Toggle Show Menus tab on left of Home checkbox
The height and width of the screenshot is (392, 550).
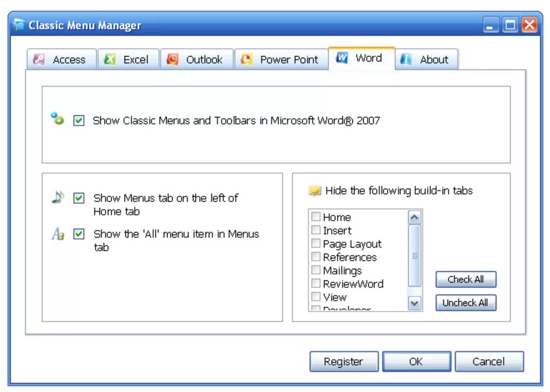click(x=79, y=198)
